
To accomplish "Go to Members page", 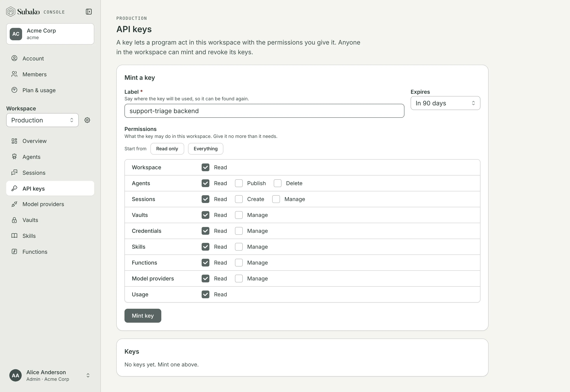I will pyautogui.click(x=50, y=74).
